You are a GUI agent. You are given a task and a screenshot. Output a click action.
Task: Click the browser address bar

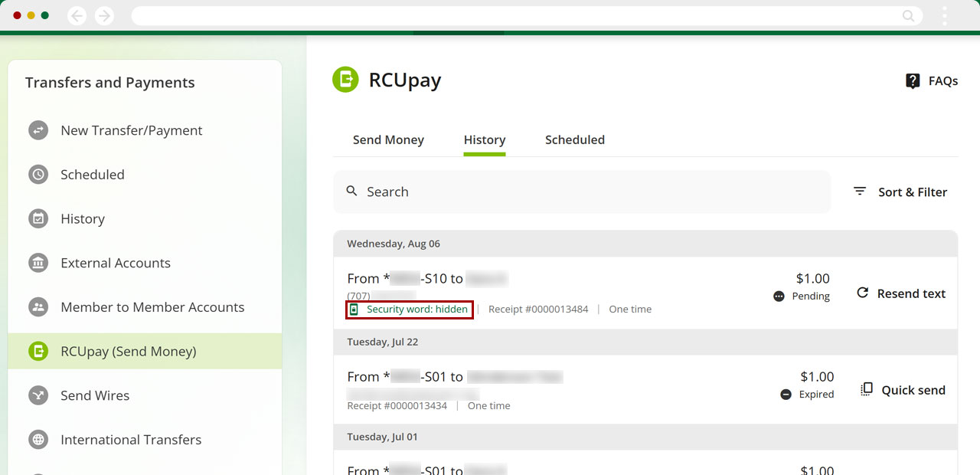click(527, 15)
